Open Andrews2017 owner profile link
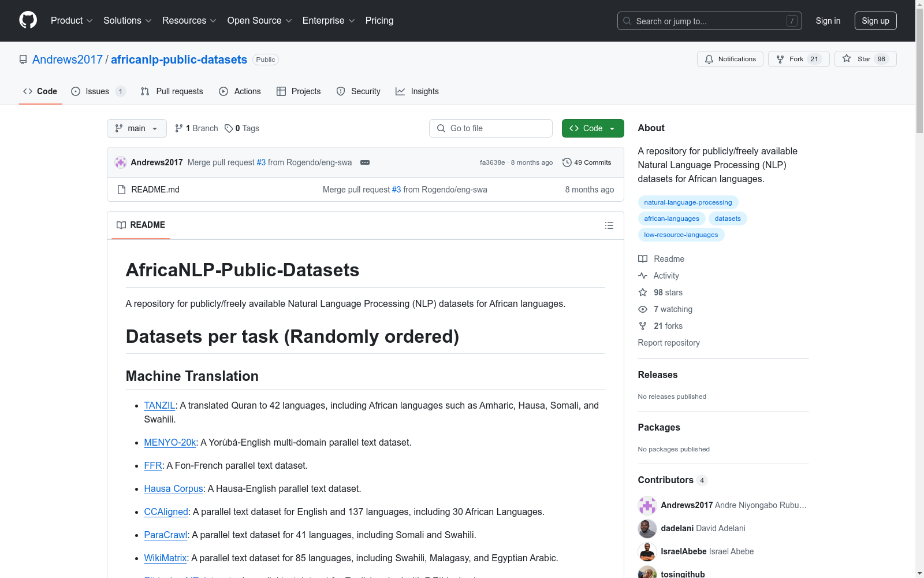Screen dimensions: 924x578 point(68,60)
